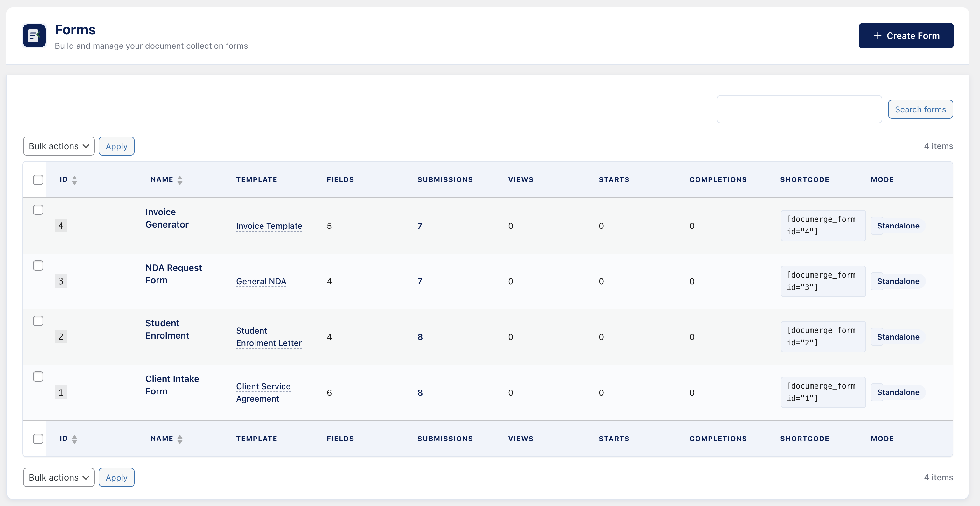Check the NDA Request Form row checkbox
This screenshot has width=980, height=506.
tap(38, 265)
